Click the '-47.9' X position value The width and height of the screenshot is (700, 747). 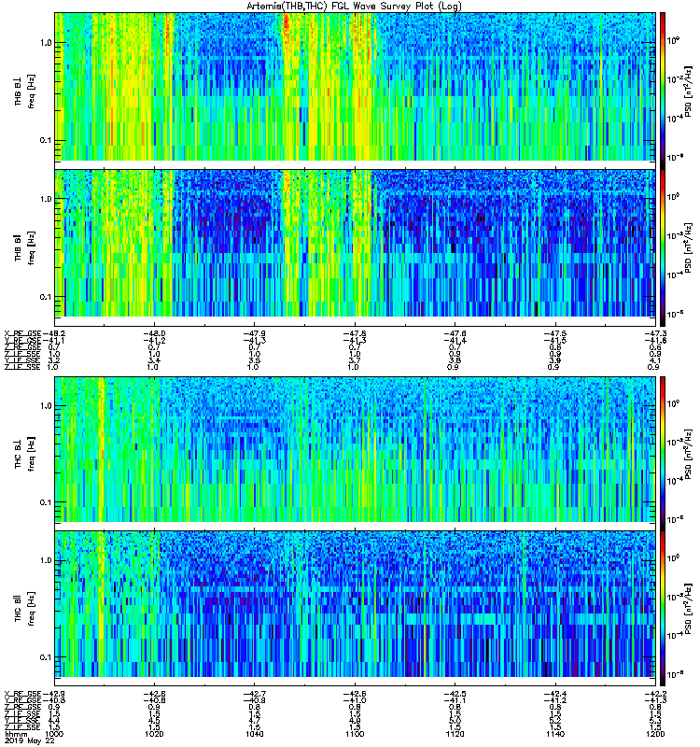[x=254, y=333]
